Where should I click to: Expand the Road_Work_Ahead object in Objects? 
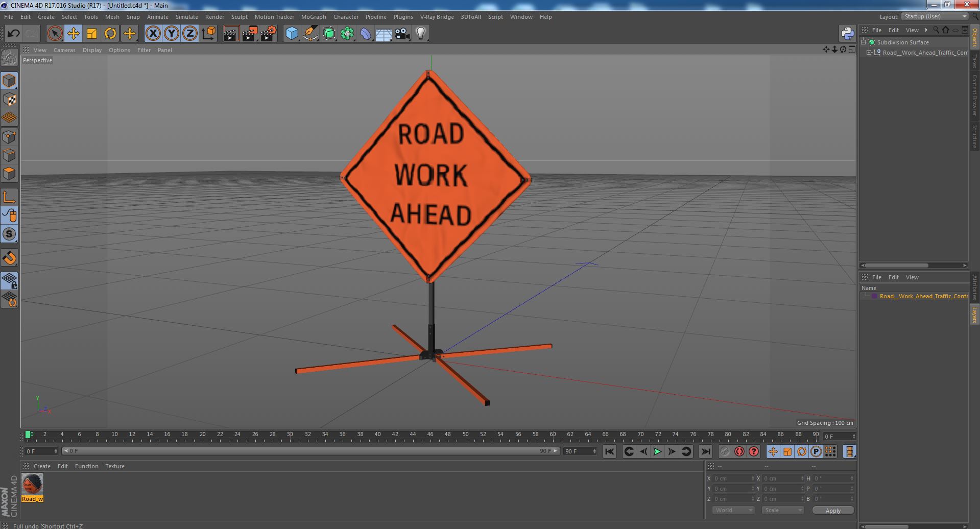869,53
